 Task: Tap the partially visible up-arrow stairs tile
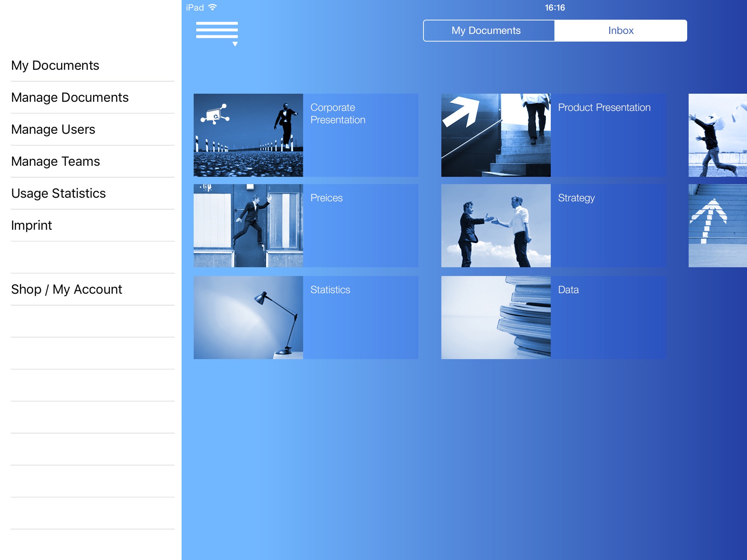click(717, 226)
